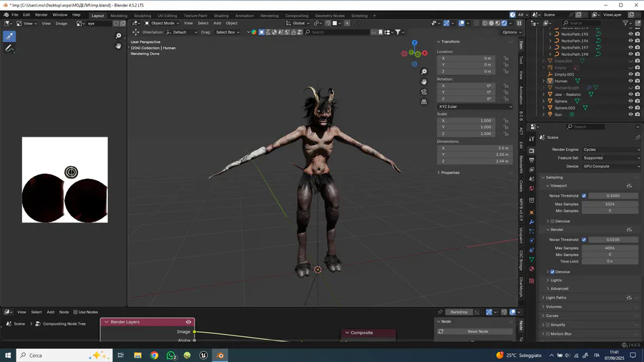The width and height of the screenshot is (644, 362).
Task: Select rendered viewport shading mode icon
Action: (504, 24)
